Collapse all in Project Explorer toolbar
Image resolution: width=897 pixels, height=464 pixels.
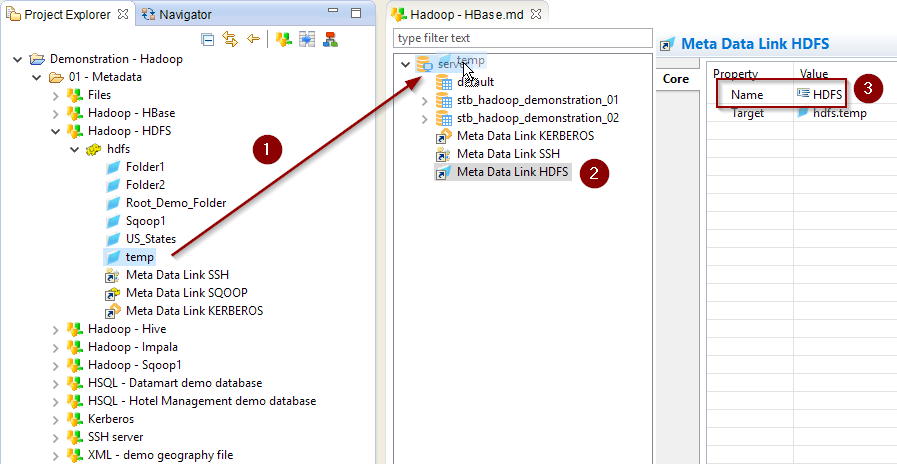click(x=209, y=39)
